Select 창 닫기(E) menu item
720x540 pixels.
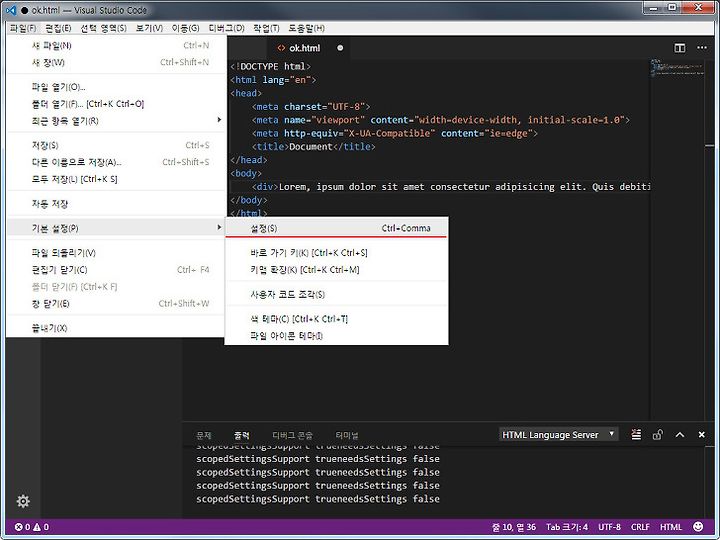[x=117, y=304]
